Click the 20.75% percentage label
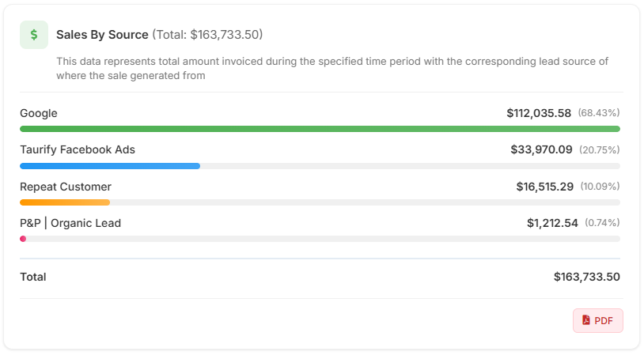This screenshot has height=355, width=644. coord(600,149)
